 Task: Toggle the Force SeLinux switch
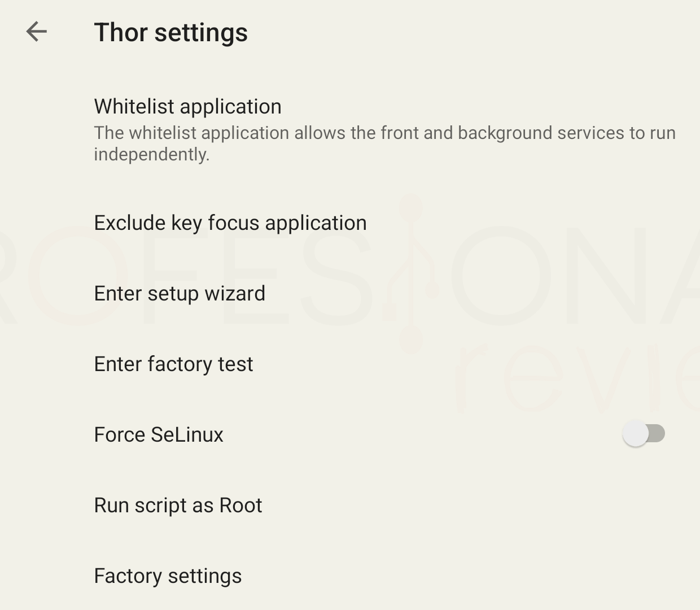[x=644, y=434]
